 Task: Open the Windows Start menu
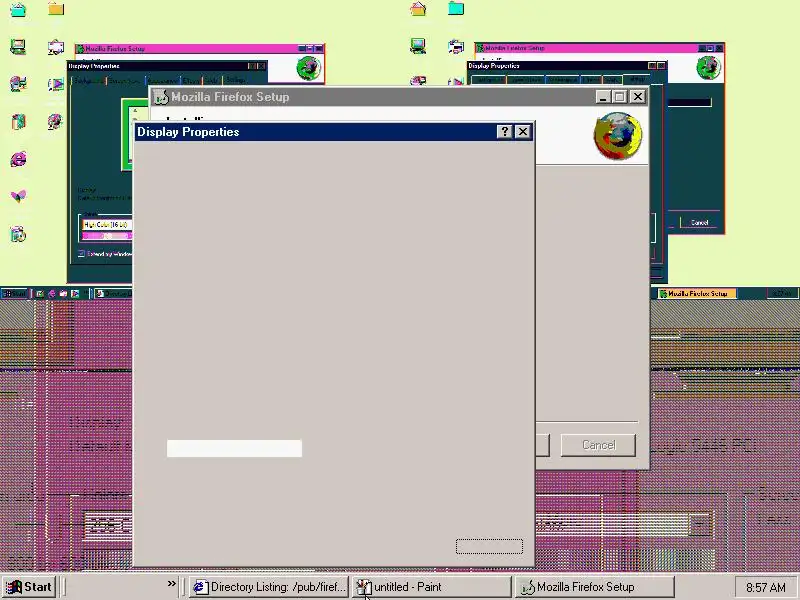point(29,587)
